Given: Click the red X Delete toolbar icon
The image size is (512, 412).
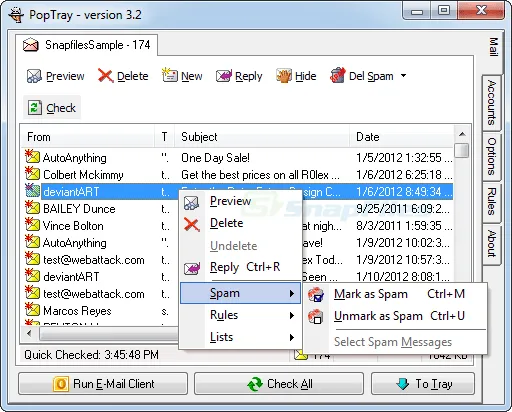Looking at the screenshot, I should (105, 76).
